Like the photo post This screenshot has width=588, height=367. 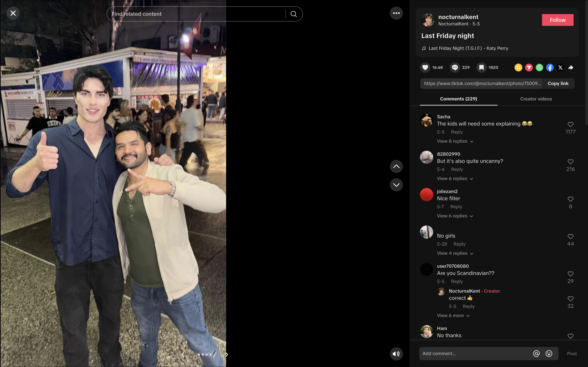coord(425,68)
